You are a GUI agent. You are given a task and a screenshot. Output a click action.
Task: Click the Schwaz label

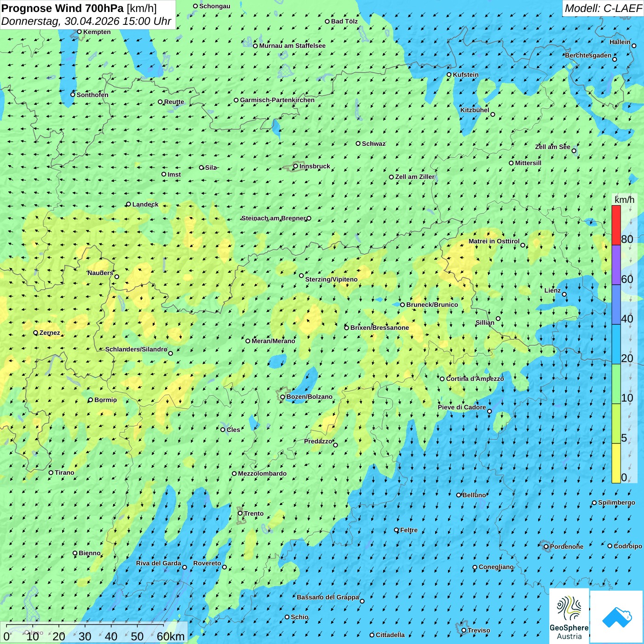point(374,144)
